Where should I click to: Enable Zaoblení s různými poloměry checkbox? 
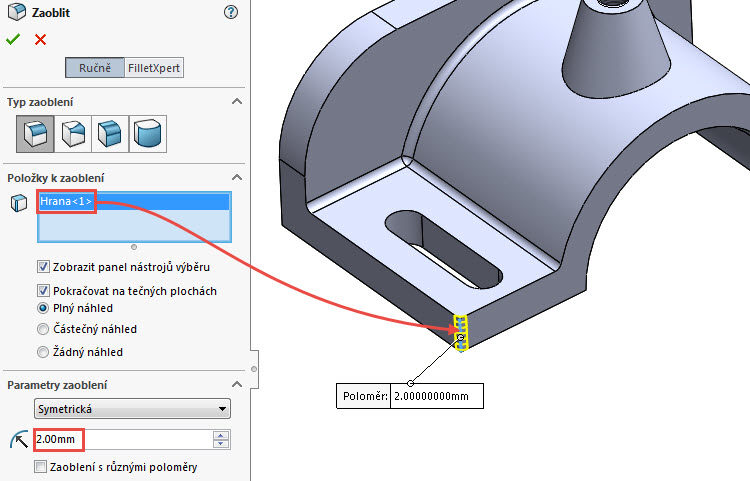coord(41,467)
